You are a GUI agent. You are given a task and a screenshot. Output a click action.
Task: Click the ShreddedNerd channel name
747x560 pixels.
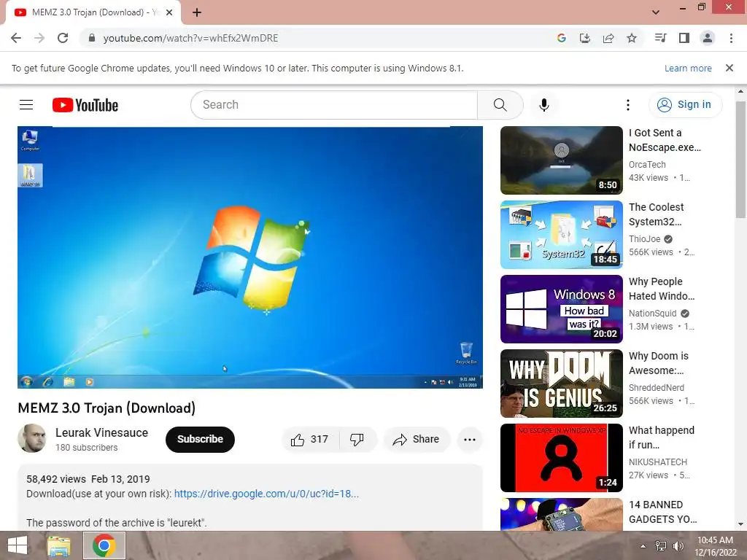point(656,388)
